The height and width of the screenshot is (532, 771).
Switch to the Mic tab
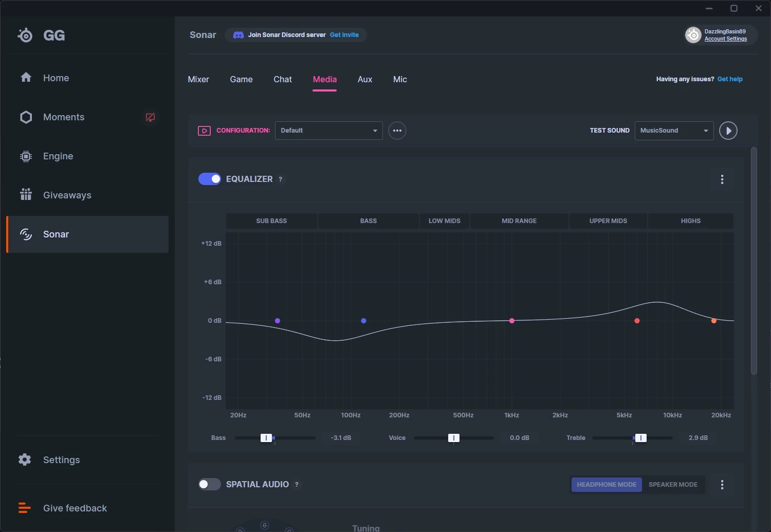(400, 79)
